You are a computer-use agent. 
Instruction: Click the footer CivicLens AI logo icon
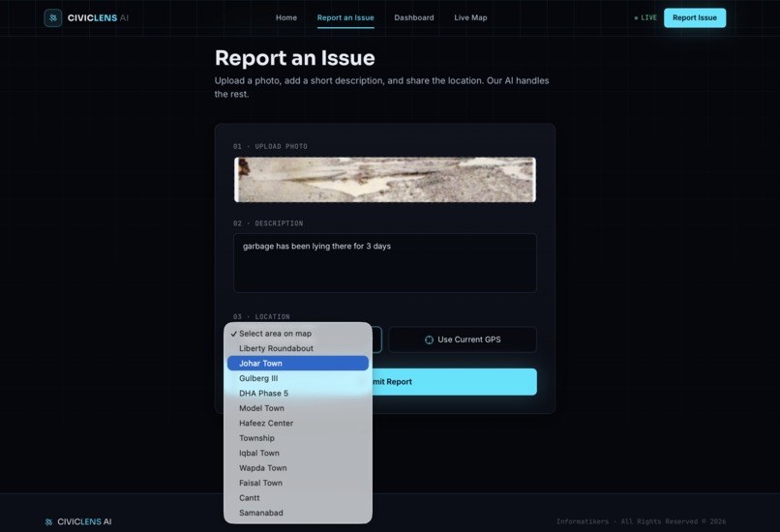[x=48, y=521]
